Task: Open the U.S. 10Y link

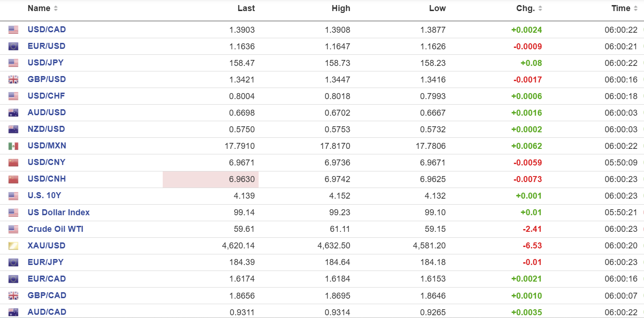Action: click(44, 195)
